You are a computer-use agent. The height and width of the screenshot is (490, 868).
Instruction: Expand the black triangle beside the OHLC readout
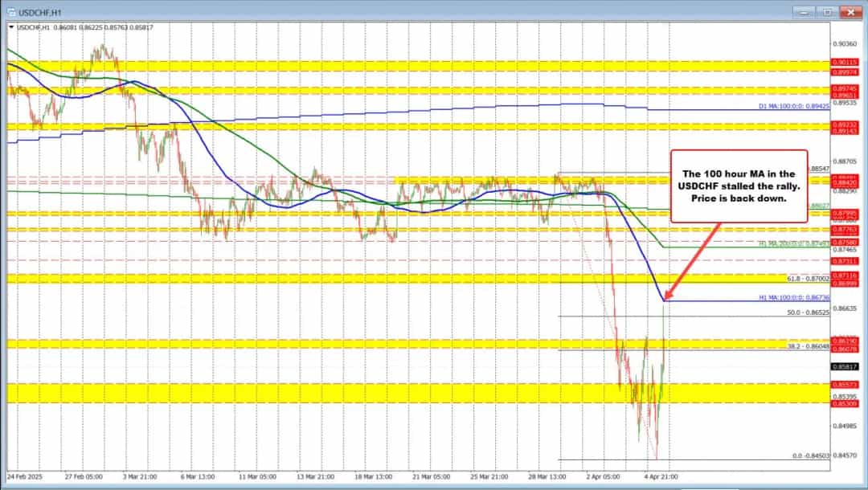[11, 26]
